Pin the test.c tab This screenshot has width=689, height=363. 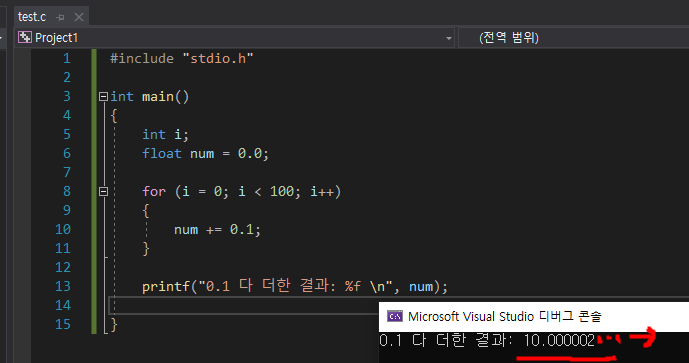[x=60, y=17]
